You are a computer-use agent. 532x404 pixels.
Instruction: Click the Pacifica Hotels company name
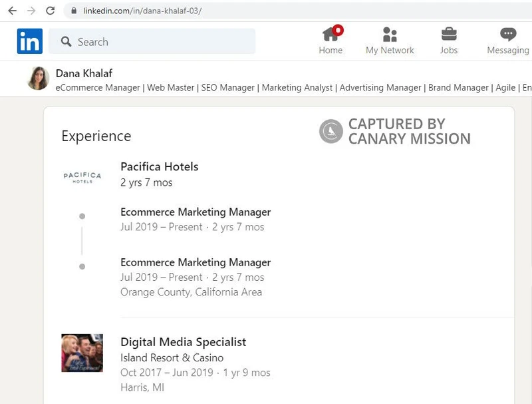(x=159, y=166)
